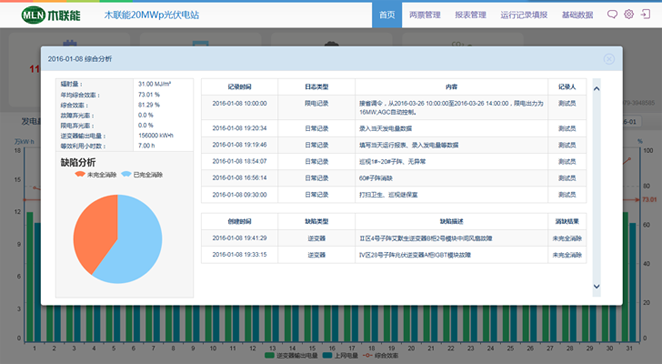Click the 内容 column header

pos(451,87)
